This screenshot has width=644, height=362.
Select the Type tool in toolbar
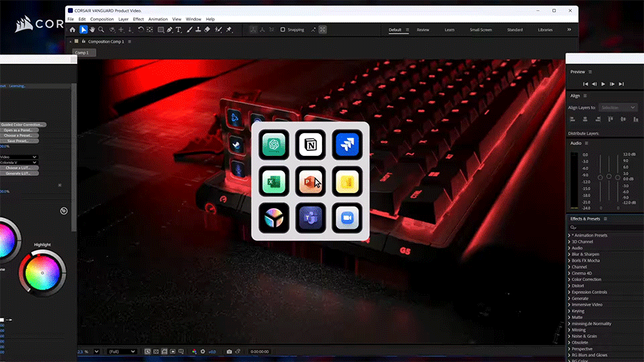coord(178,30)
